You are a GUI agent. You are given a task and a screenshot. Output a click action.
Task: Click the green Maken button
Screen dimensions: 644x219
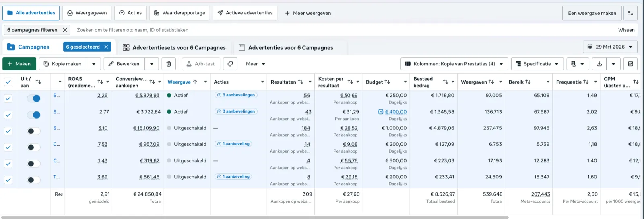click(x=19, y=64)
